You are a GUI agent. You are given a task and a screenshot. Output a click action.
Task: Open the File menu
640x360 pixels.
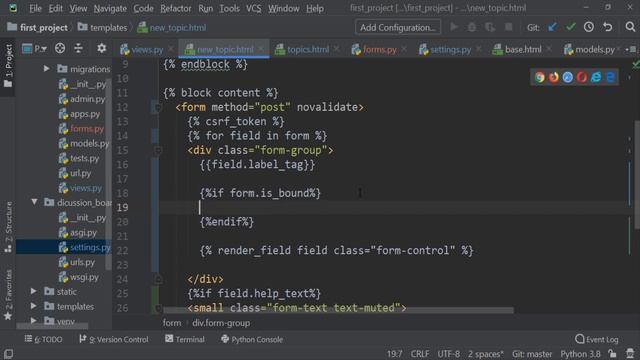coord(35,8)
